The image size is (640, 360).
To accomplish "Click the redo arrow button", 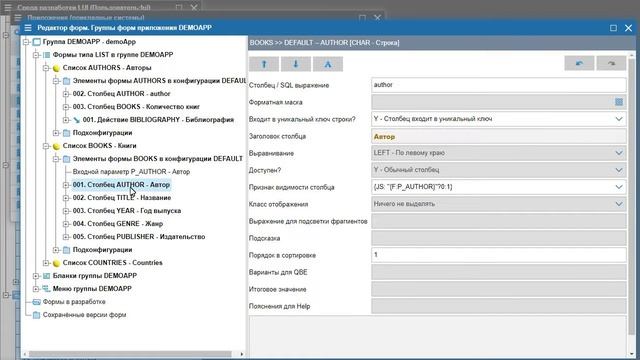I will (x=611, y=63).
